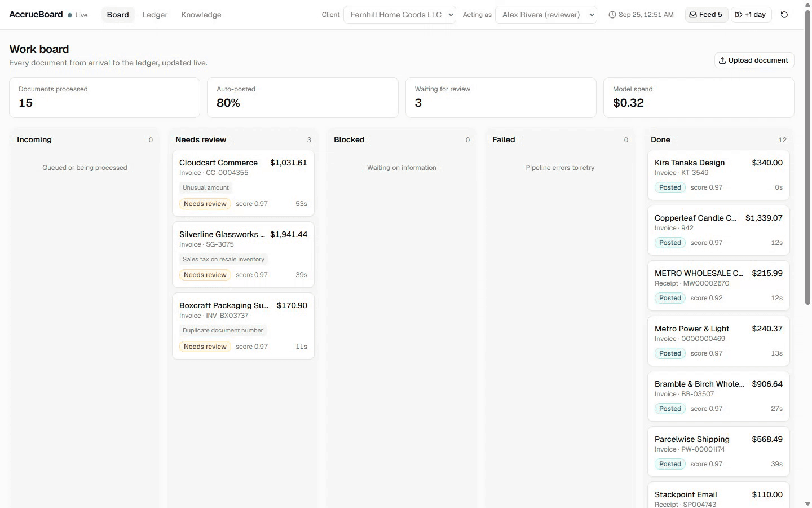
Task: Click the $1,941.44 amount on Silverline
Action: click(289, 234)
